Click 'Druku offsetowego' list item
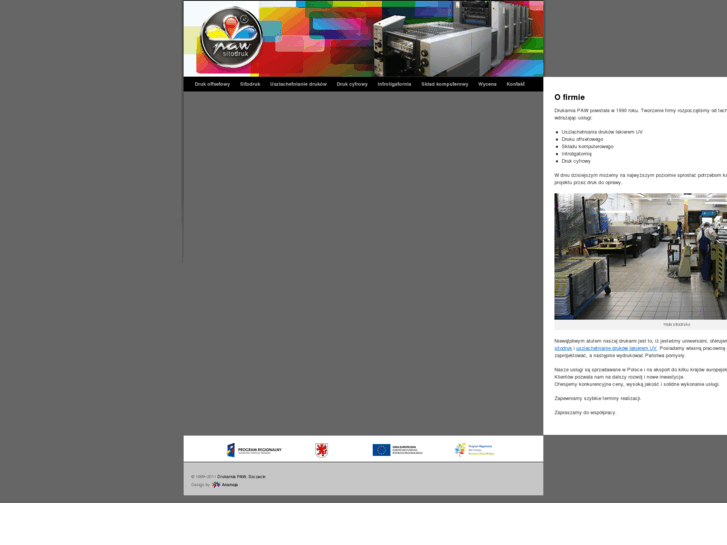 582,139
